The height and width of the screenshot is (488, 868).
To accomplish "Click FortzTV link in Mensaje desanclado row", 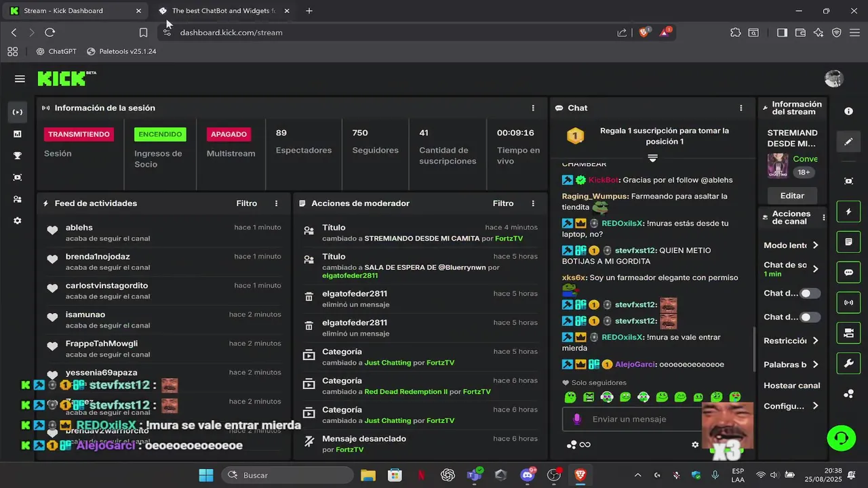I will [x=349, y=449].
